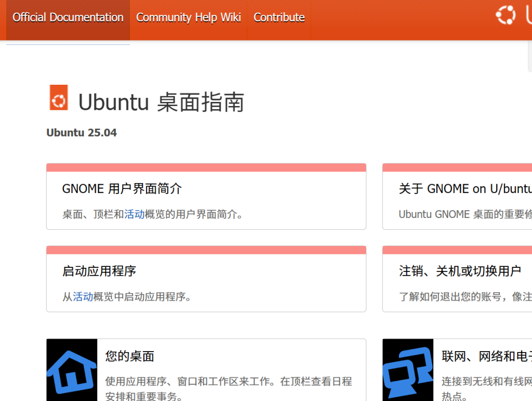Screen dimensions: 532x401
Task: Click the 活动 link in the GNOME 用户界面简介 description
Action: point(135,214)
